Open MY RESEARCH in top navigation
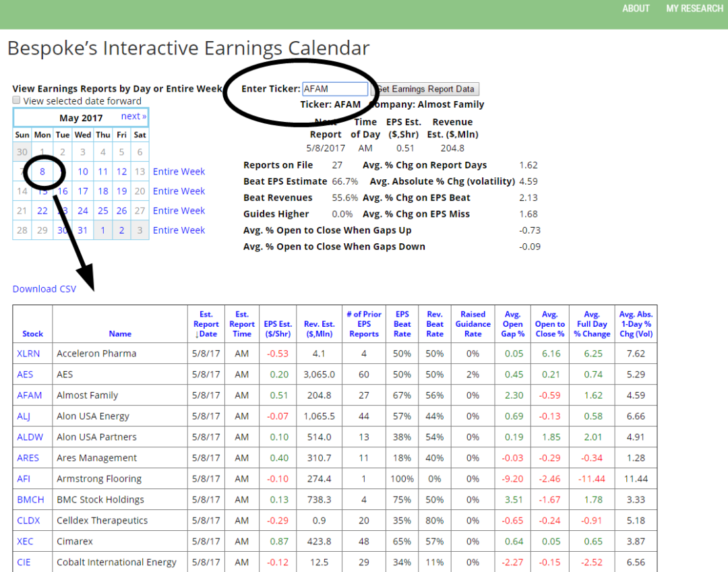The image size is (728, 572). (x=694, y=9)
